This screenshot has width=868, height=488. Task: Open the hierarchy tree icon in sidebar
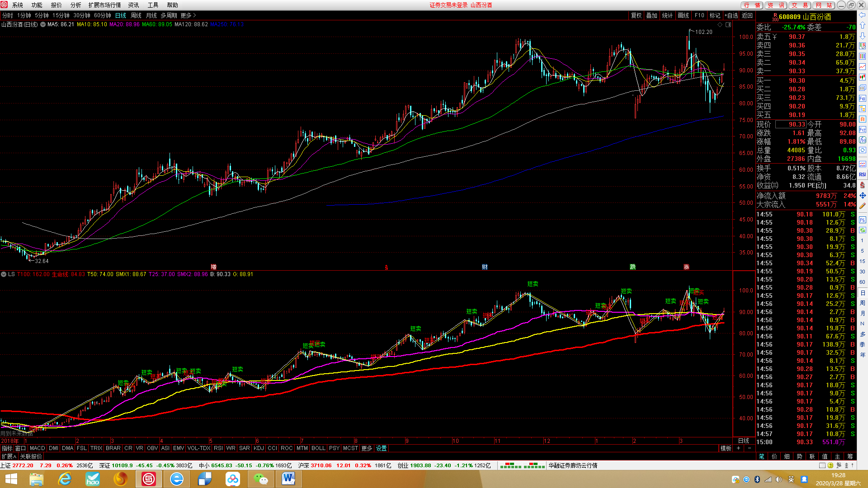(x=863, y=108)
